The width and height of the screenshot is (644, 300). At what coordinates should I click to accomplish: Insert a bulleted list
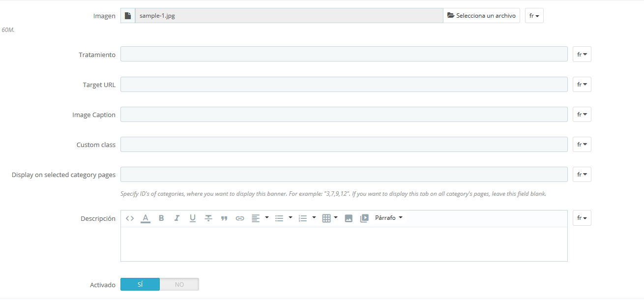(279, 218)
